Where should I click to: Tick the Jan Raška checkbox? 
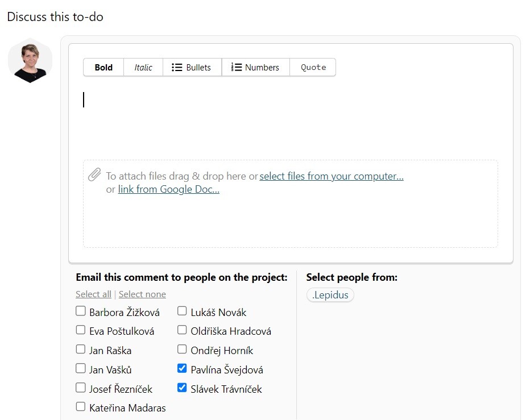pyautogui.click(x=81, y=350)
